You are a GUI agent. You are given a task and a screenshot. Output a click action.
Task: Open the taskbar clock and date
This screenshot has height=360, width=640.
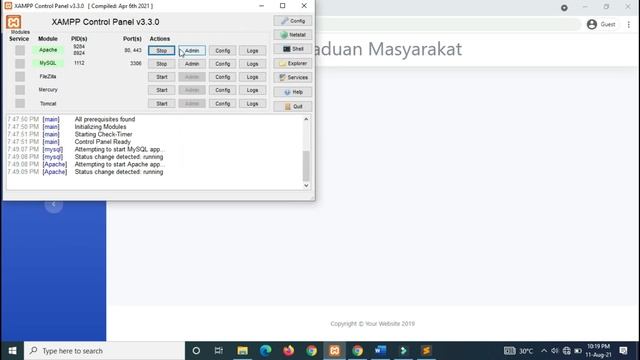pos(598,351)
